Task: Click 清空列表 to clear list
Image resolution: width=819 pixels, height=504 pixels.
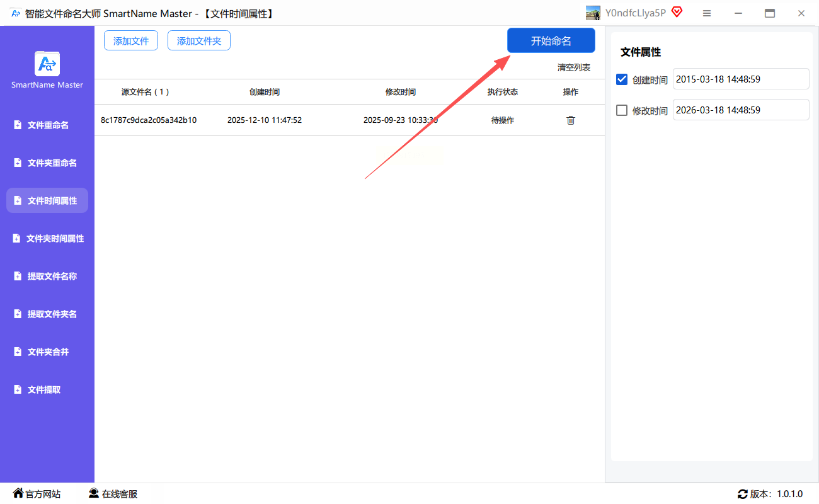Action: (573, 67)
